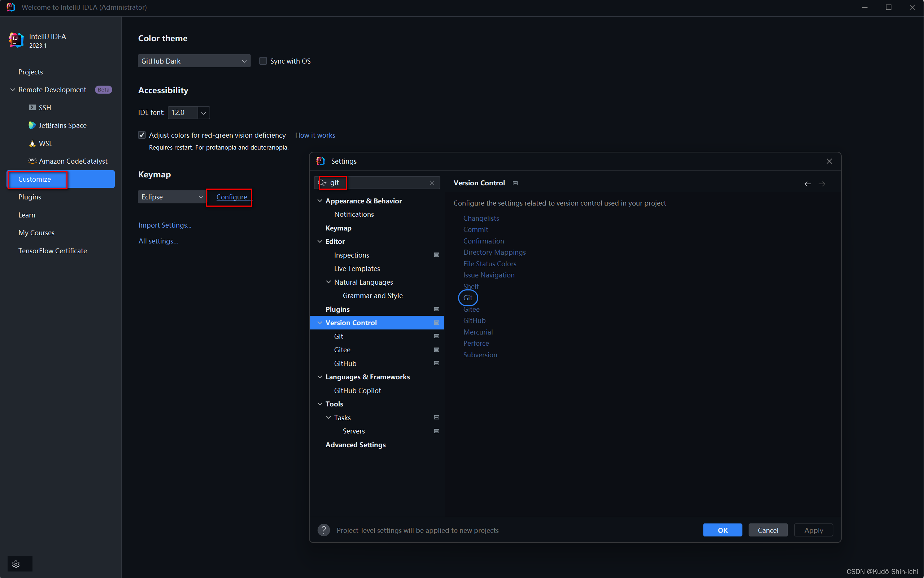Click project-level icon on Gitee tree row
Screen dimensions: 924x578
(436, 350)
